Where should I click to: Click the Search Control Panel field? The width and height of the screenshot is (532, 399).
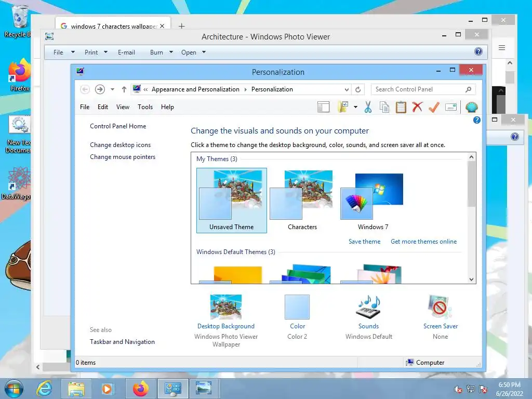[x=423, y=89]
